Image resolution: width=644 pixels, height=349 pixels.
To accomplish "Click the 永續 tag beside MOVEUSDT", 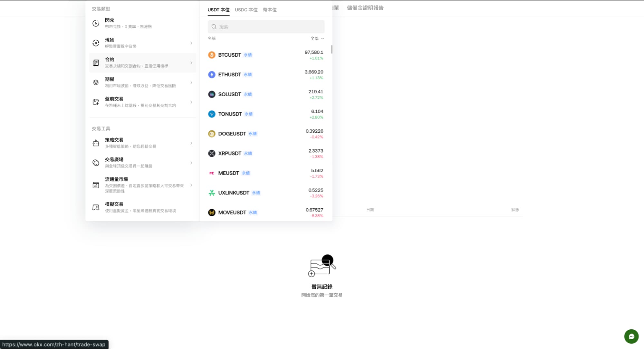I will tap(253, 212).
